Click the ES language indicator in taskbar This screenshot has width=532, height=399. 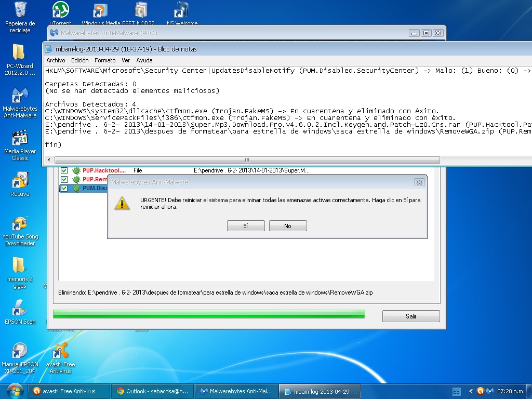[x=456, y=392]
